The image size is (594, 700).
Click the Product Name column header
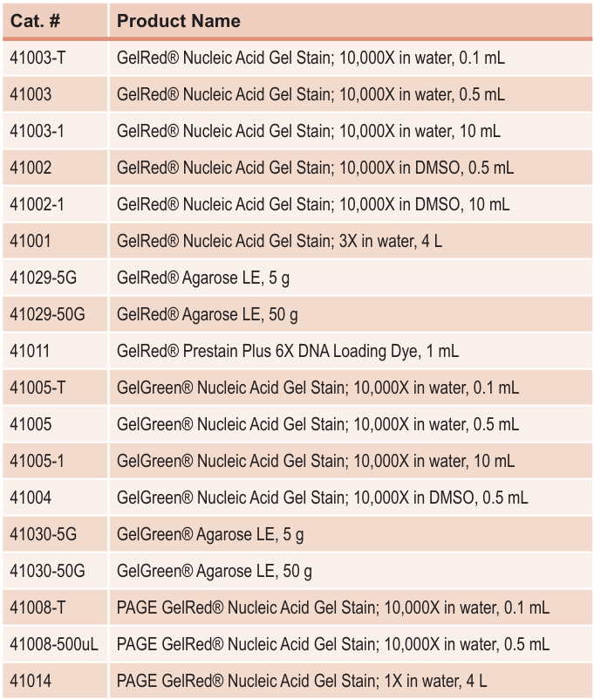click(x=179, y=21)
